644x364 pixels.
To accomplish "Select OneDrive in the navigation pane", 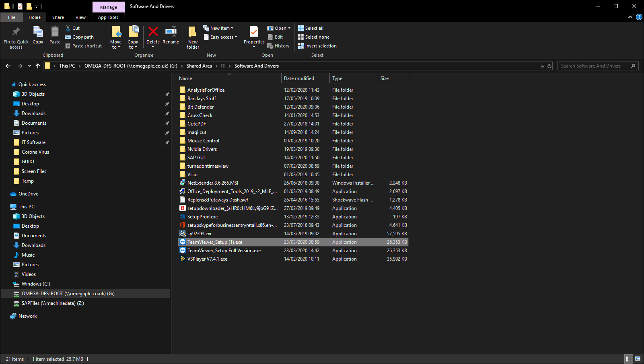I will click(x=28, y=194).
